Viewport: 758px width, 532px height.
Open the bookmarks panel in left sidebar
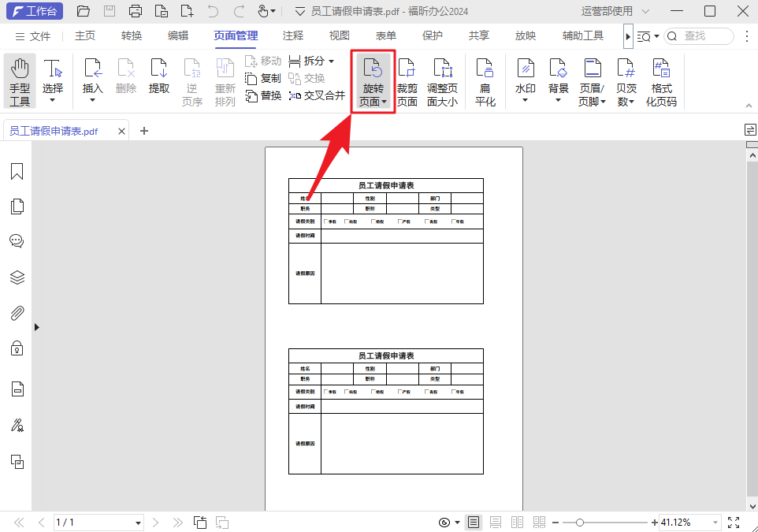(17, 171)
